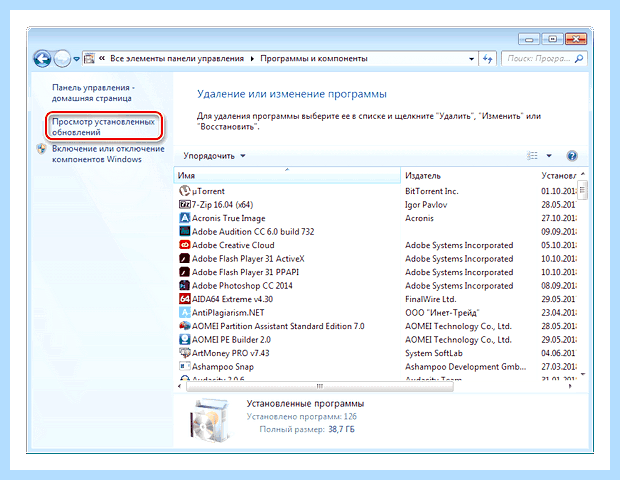
Task: Click publisher 'ООО "Инет-Трейд"'
Action: [442, 312]
